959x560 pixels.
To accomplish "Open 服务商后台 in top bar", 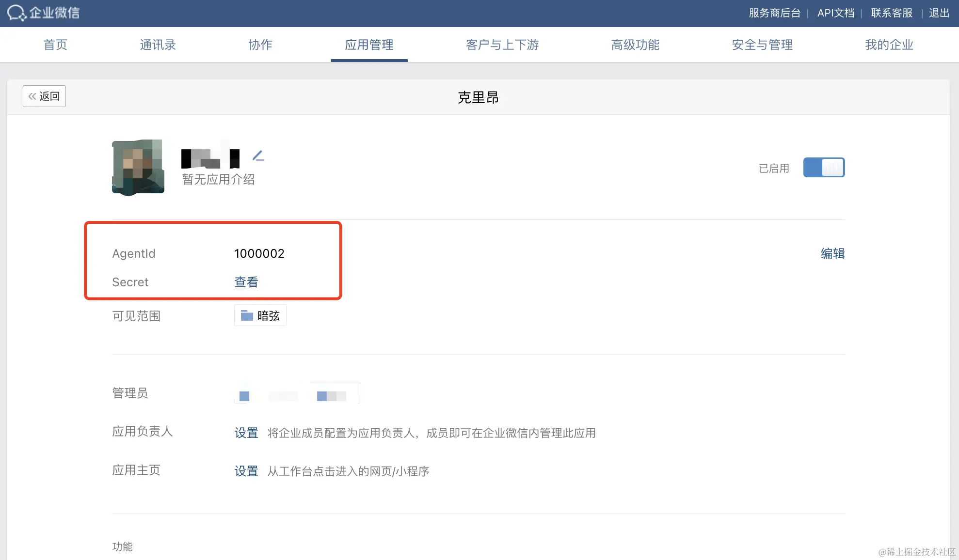I will (774, 13).
